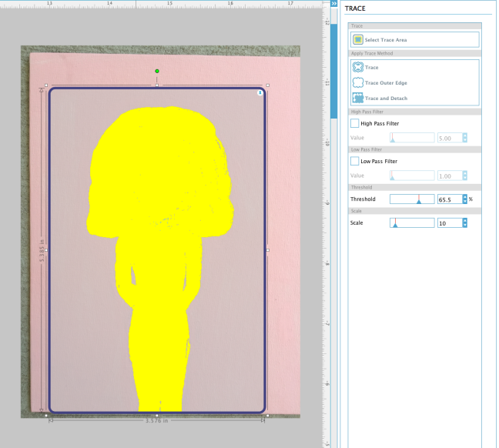Enable the Low Pass Filter checkbox
The height and width of the screenshot is (448, 499).
click(x=354, y=161)
